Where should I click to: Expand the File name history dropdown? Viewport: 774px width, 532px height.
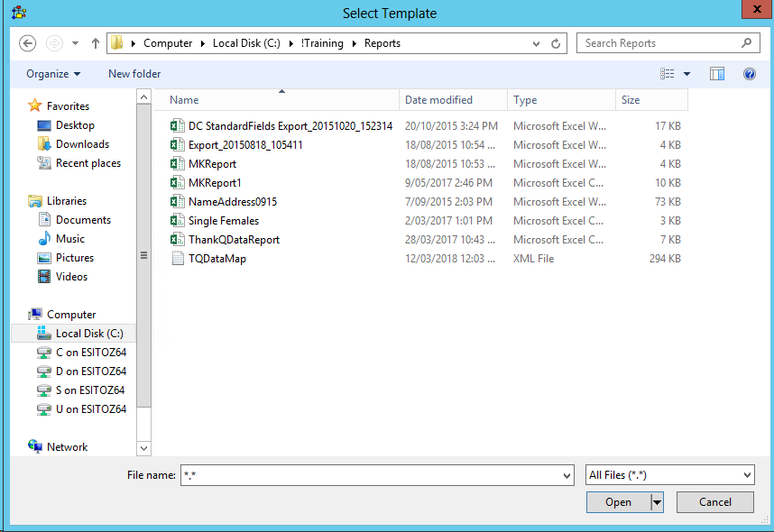coord(567,476)
